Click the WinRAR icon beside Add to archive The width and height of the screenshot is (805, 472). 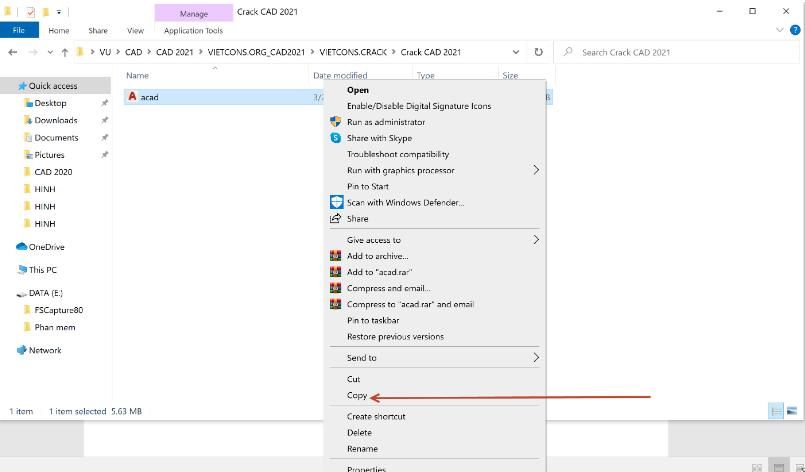click(x=336, y=256)
